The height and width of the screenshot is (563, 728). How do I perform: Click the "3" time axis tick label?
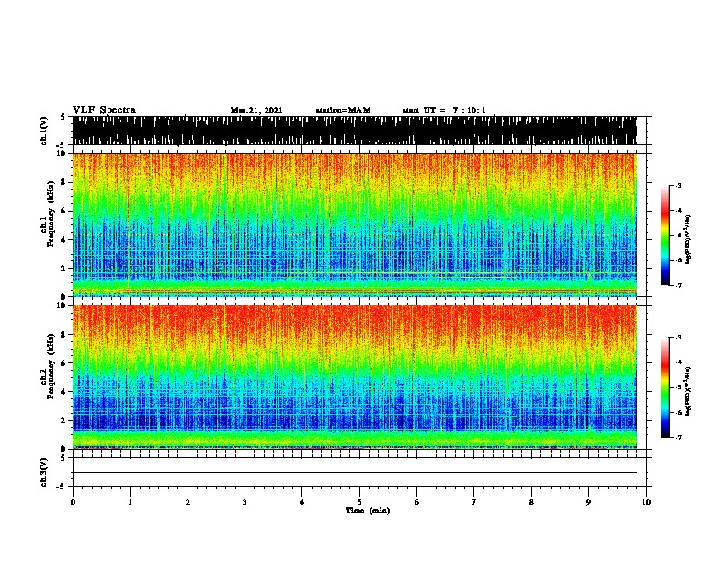tap(245, 502)
